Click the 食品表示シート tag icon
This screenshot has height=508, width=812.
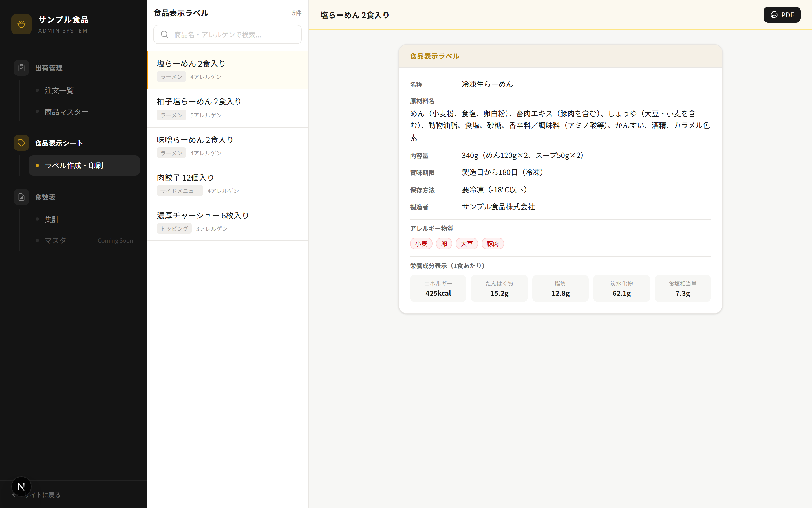(21, 143)
